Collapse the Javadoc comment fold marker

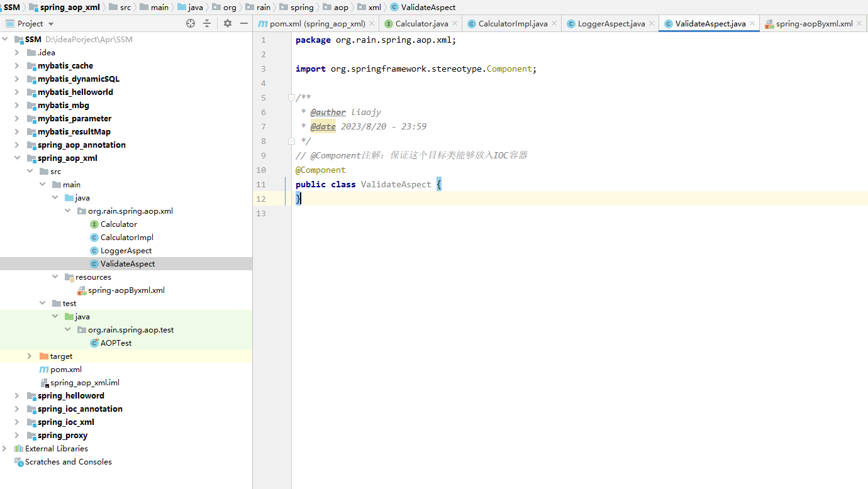(291, 97)
